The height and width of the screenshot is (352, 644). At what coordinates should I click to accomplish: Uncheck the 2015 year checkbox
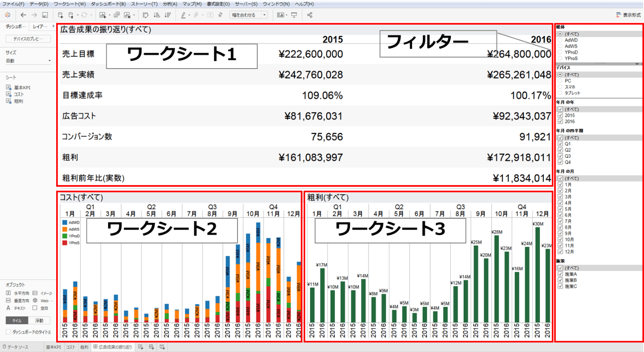[x=560, y=115]
